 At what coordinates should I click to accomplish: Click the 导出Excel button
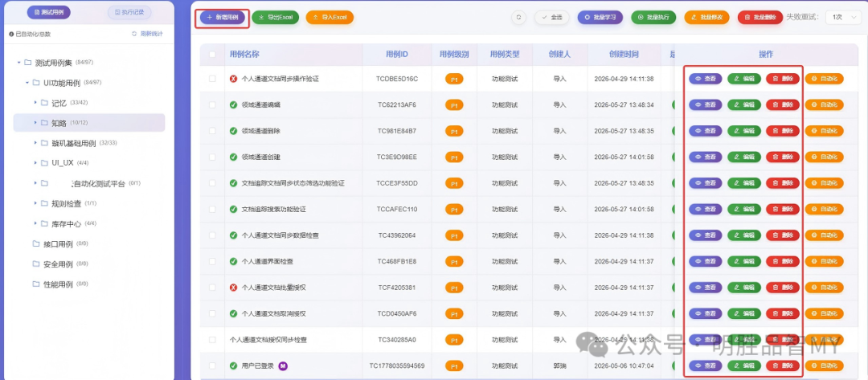275,17
